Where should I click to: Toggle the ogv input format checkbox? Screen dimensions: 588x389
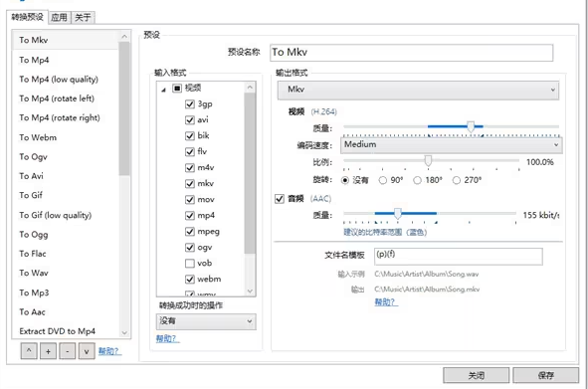190,247
